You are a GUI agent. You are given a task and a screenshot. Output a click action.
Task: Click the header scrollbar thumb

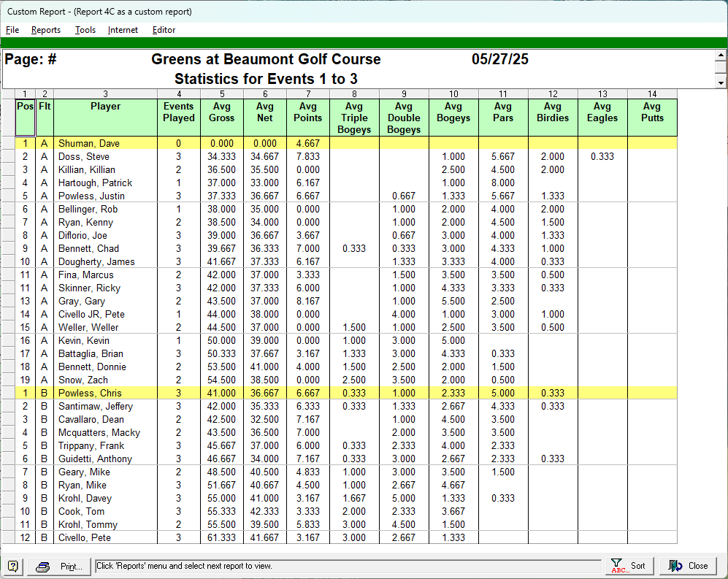[721, 68]
